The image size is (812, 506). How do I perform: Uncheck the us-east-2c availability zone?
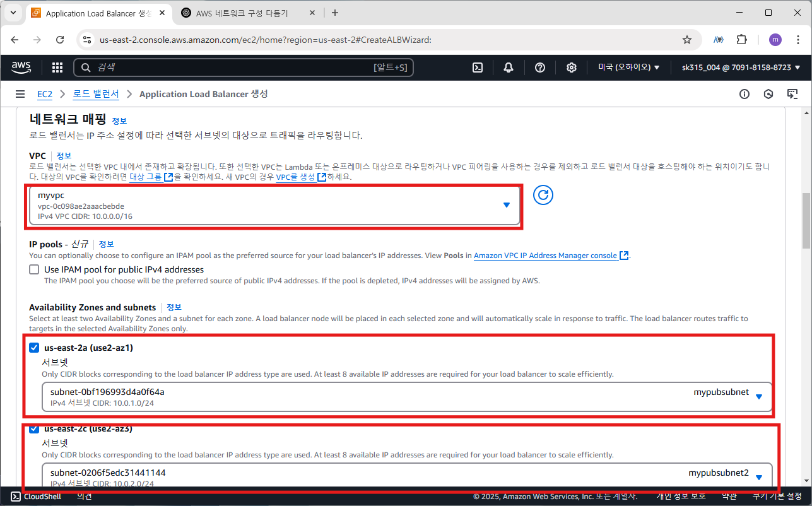point(34,429)
